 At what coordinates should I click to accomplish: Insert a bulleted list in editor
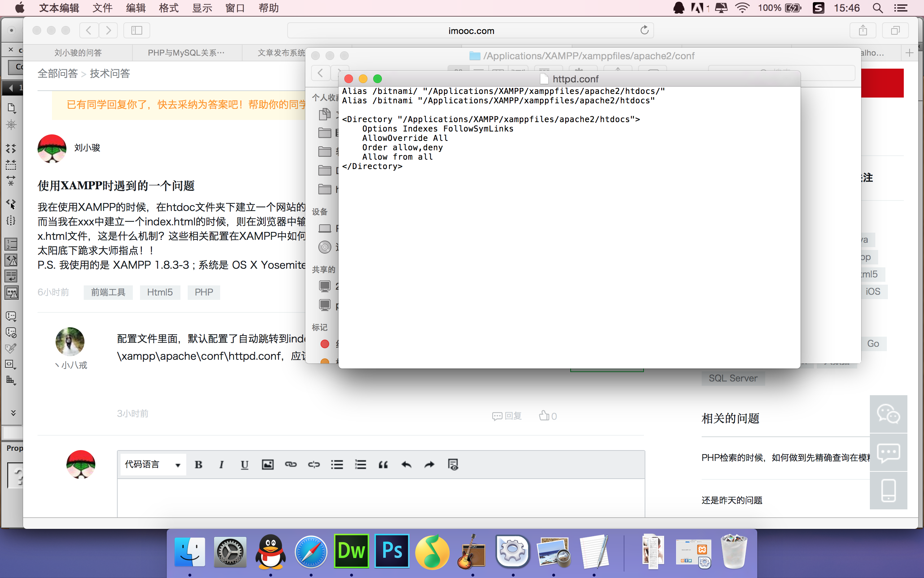pos(337,465)
